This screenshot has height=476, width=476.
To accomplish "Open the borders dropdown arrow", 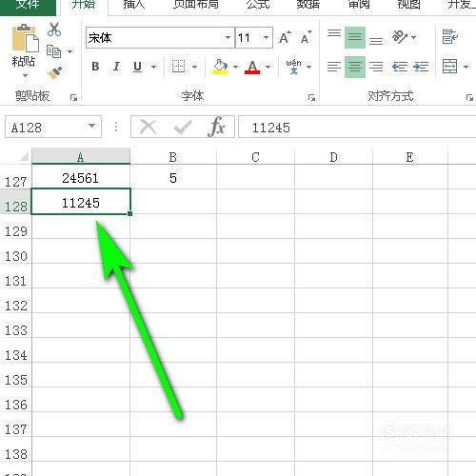I will pyautogui.click(x=195, y=67).
